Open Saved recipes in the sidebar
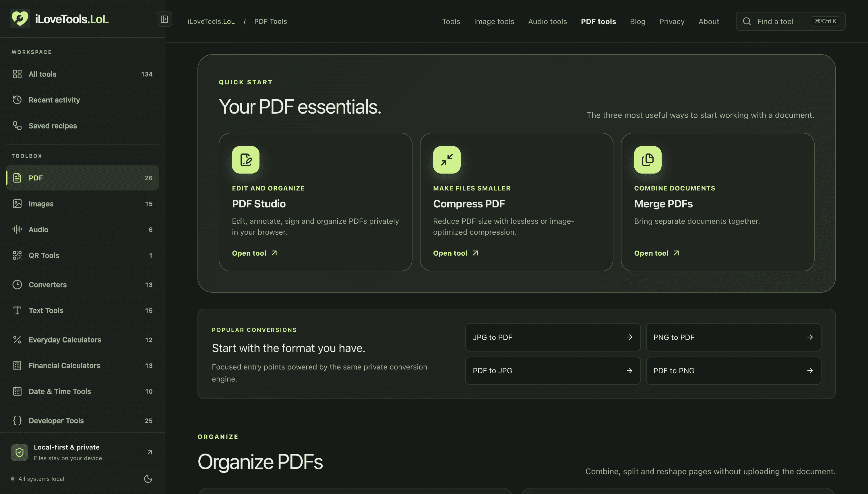This screenshot has width=868, height=494. pyautogui.click(x=82, y=126)
